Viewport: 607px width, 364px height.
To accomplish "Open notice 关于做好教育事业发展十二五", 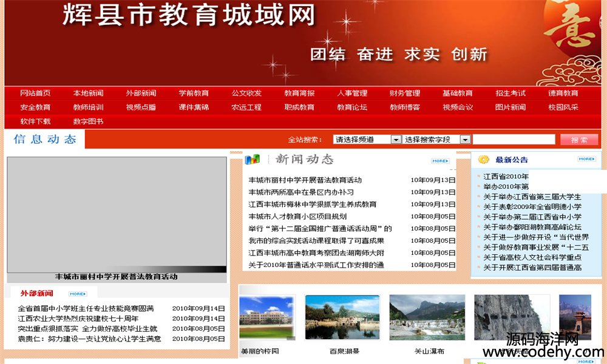I will [536, 247].
